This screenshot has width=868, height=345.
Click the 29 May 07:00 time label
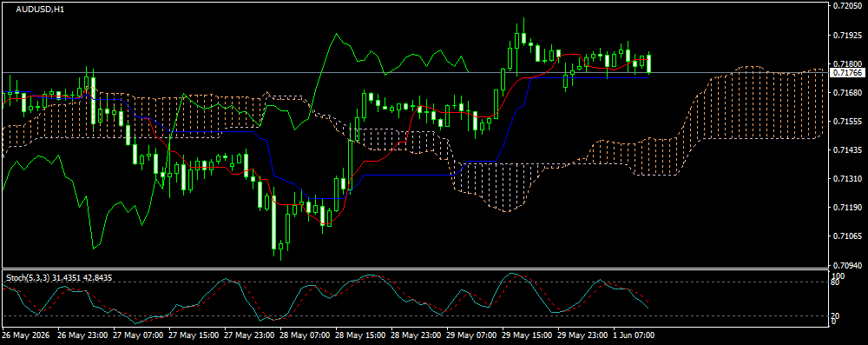coord(471,335)
